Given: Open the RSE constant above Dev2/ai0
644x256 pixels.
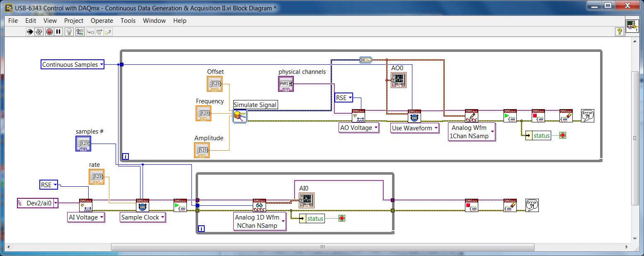Looking at the screenshot, I should pyautogui.click(x=49, y=185).
